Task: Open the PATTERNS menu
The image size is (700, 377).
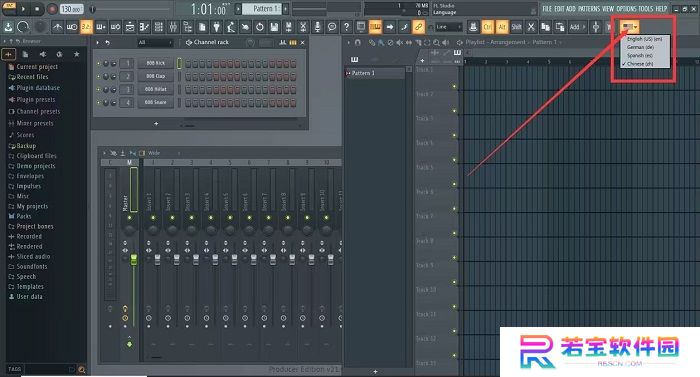Action: pos(589,8)
